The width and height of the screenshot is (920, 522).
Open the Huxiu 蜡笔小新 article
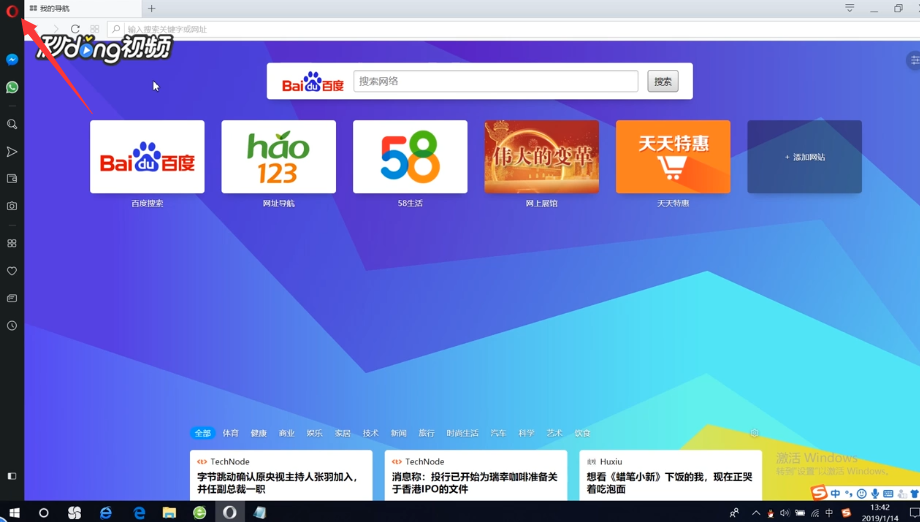[671, 475]
